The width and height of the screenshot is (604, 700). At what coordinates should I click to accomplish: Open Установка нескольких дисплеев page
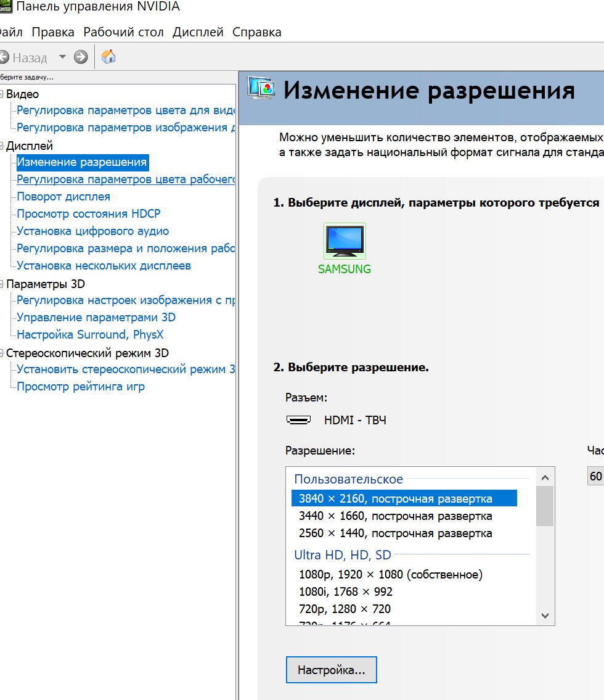[x=104, y=266]
